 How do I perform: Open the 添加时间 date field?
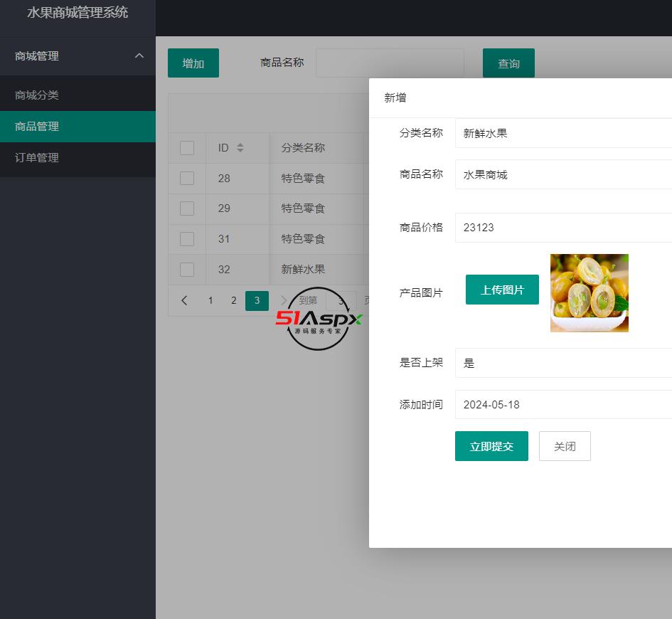(x=563, y=405)
